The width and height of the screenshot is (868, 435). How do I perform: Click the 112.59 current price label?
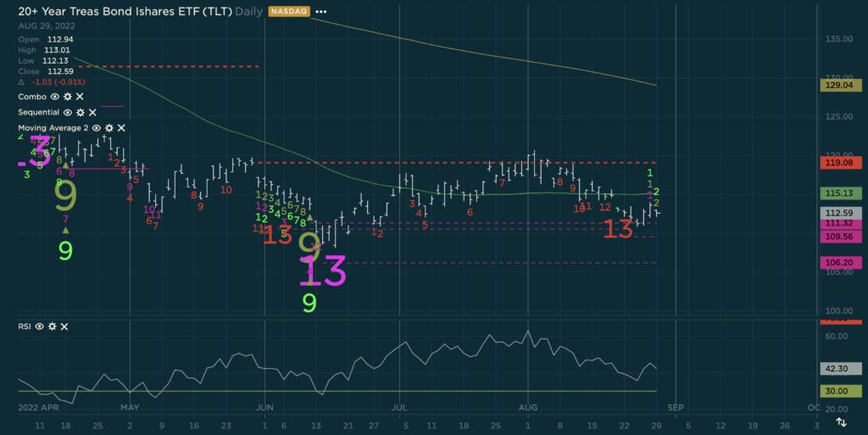840,213
